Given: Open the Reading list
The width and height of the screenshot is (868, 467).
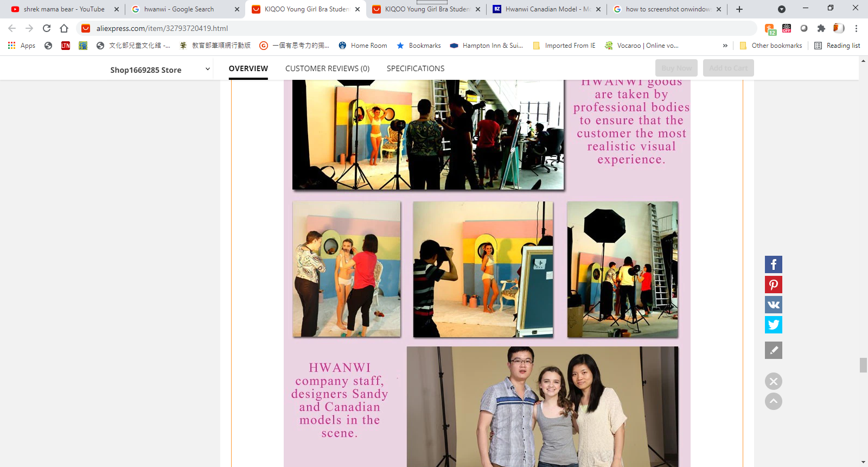Looking at the screenshot, I should tap(837, 46).
